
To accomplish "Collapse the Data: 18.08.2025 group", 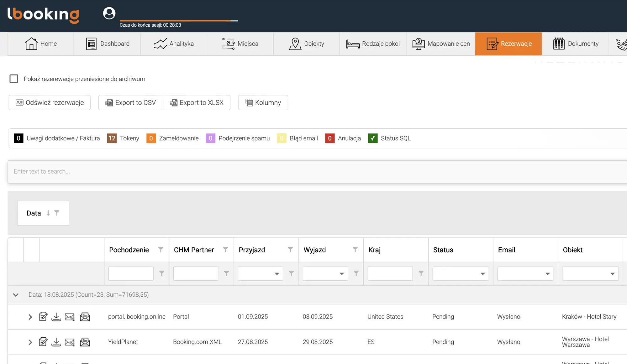I will click(x=16, y=295).
